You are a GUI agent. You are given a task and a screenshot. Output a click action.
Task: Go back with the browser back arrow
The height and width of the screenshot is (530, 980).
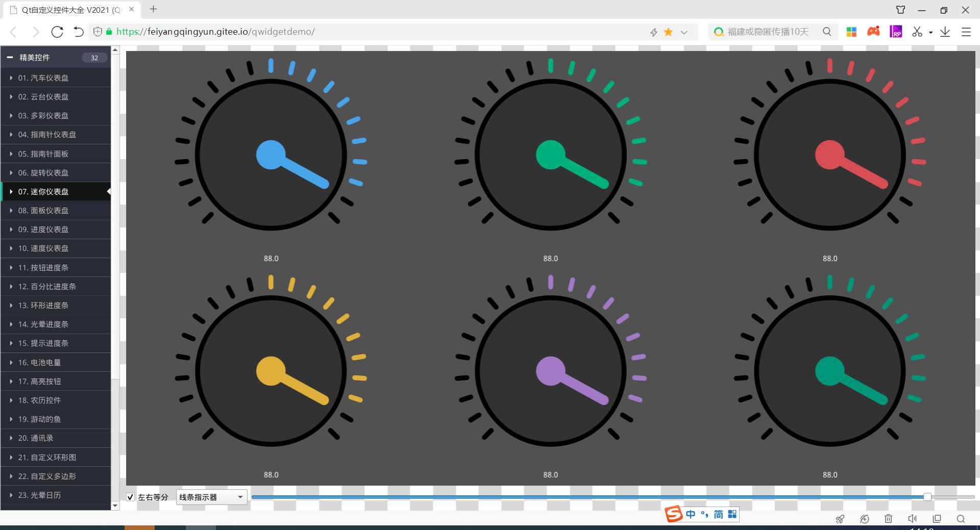coord(14,32)
